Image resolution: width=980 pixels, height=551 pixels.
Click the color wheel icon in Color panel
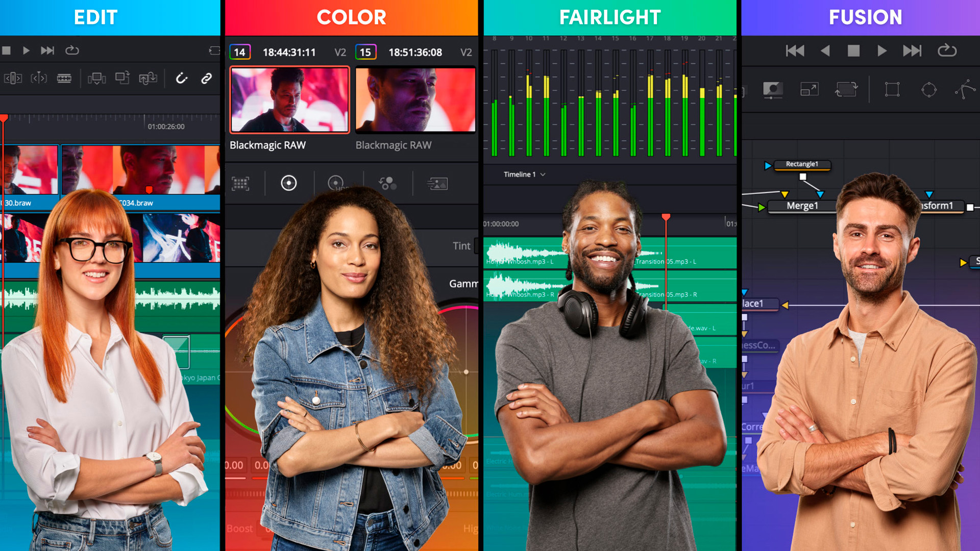287,182
